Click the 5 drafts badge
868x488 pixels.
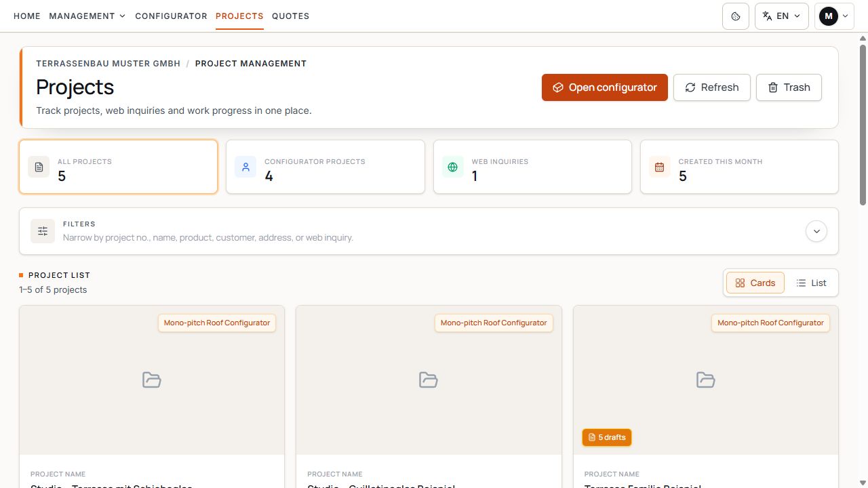607,437
